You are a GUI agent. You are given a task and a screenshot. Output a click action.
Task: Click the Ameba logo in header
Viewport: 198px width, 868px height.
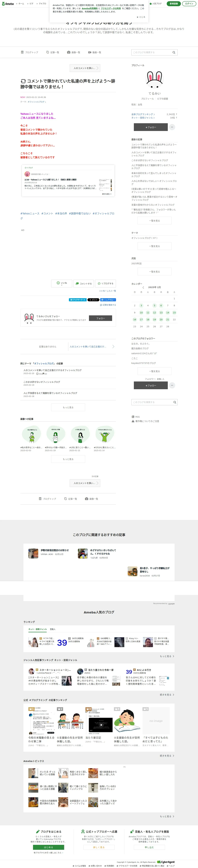point(8,4)
